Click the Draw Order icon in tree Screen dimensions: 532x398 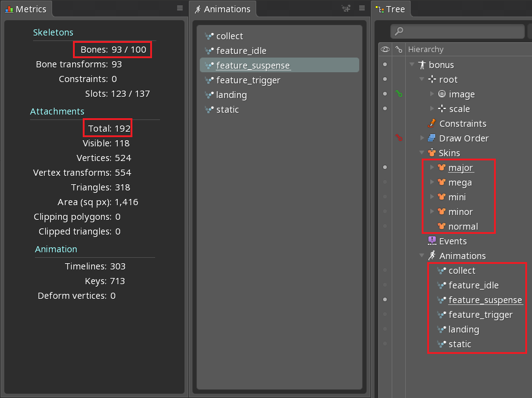click(x=431, y=138)
